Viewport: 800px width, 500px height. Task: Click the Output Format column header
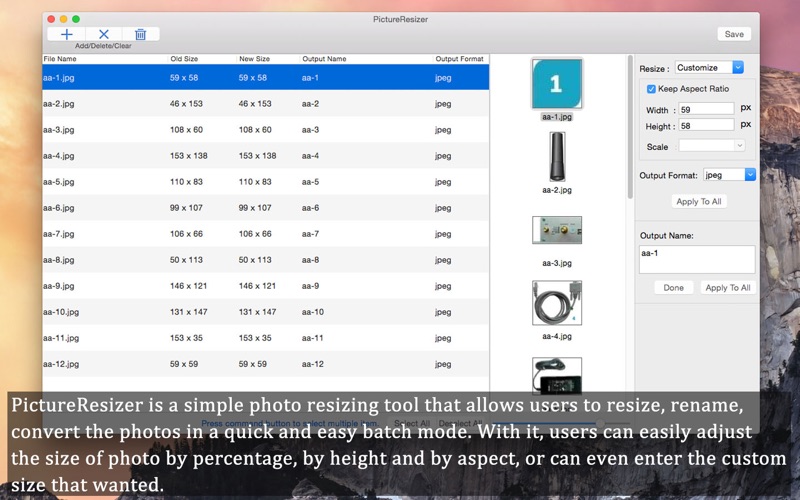459,59
